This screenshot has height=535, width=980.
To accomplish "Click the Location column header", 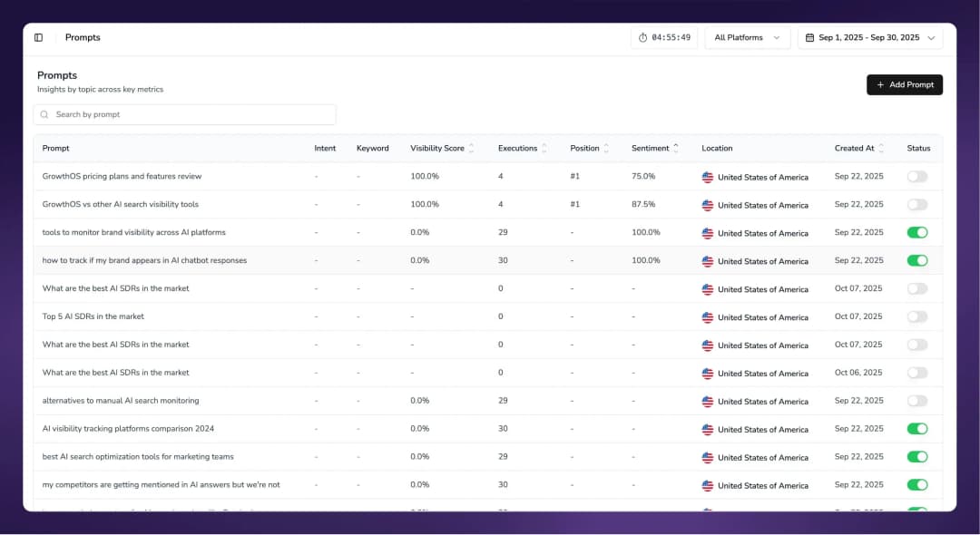I will [x=717, y=149].
